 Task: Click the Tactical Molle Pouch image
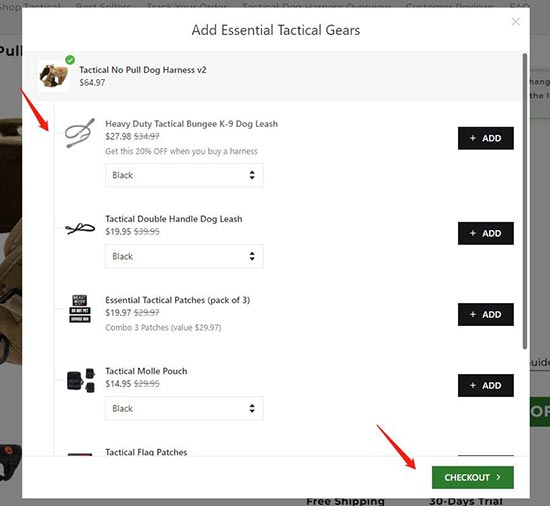pyautogui.click(x=80, y=380)
